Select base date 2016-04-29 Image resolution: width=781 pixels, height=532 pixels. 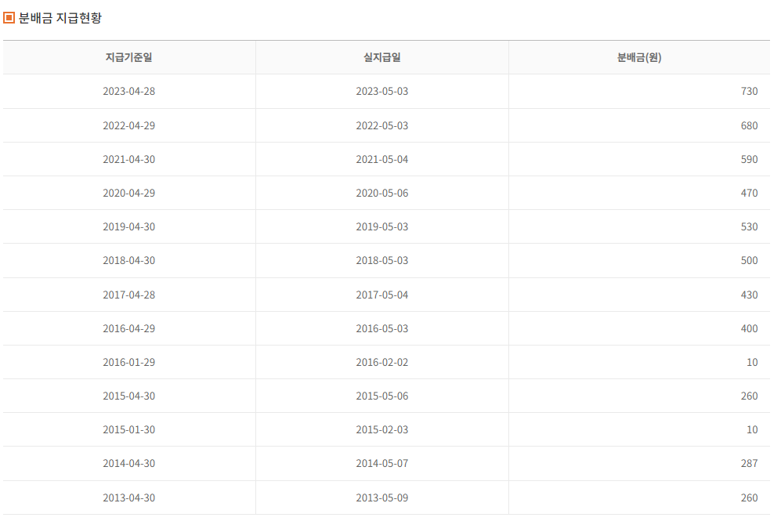[x=129, y=329]
